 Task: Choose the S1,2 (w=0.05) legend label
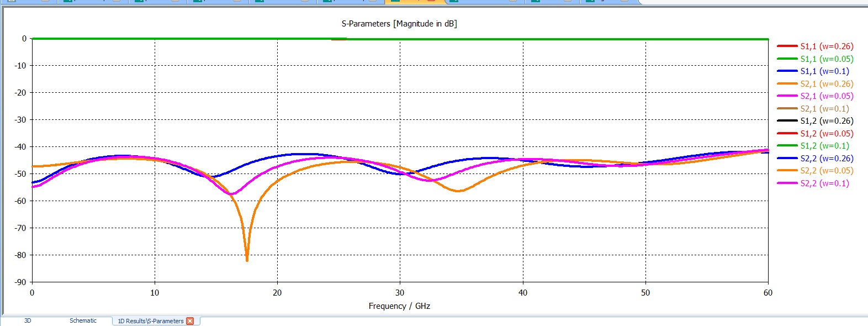click(x=827, y=134)
